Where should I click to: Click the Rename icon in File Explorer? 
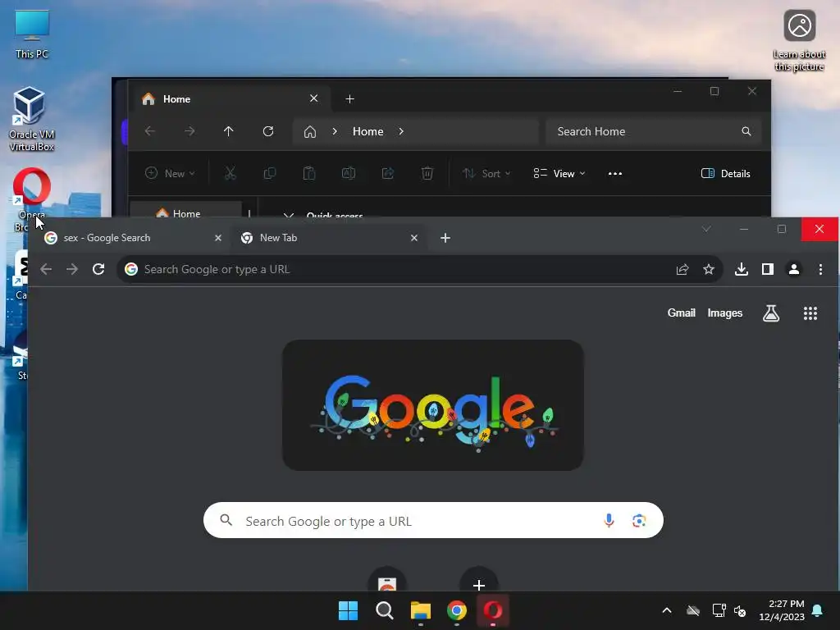[349, 173]
